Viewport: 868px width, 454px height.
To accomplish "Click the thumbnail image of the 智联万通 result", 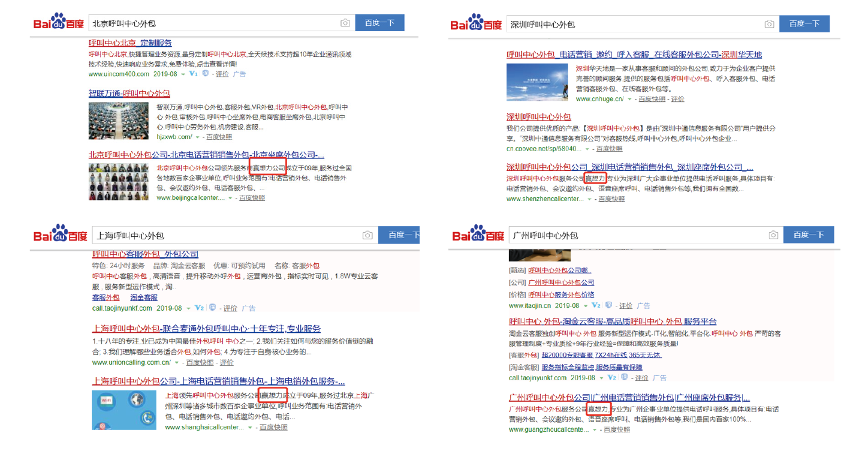I will (x=118, y=120).
